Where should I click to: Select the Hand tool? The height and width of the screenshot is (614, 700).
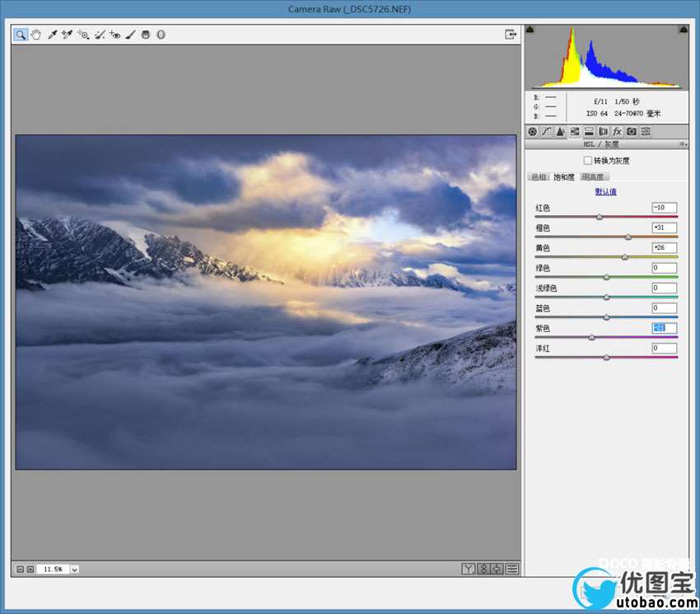tap(35, 35)
